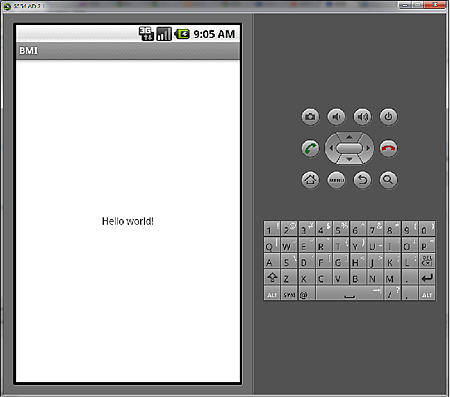Image resolution: width=450 pixels, height=397 pixels.
Task: Go back with the back arrow button
Action: [x=362, y=180]
